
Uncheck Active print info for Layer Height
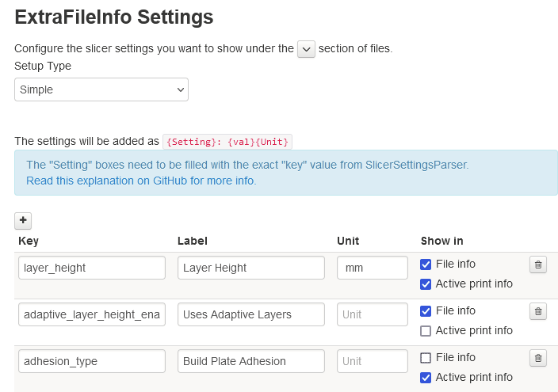click(x=426, y=284)
